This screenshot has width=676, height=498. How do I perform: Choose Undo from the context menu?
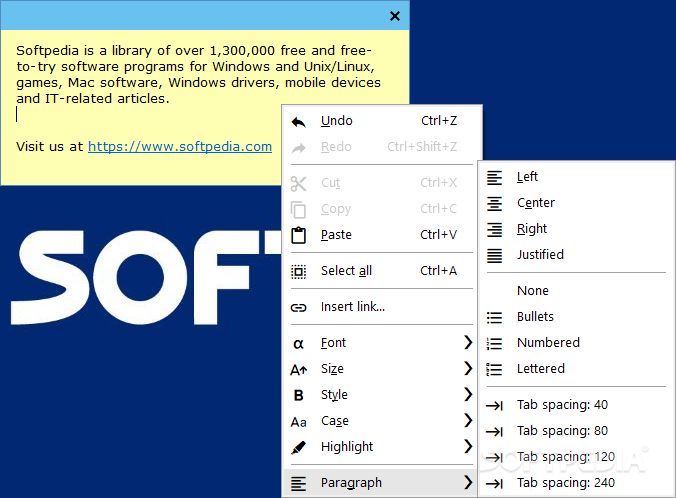coord(382,121)
